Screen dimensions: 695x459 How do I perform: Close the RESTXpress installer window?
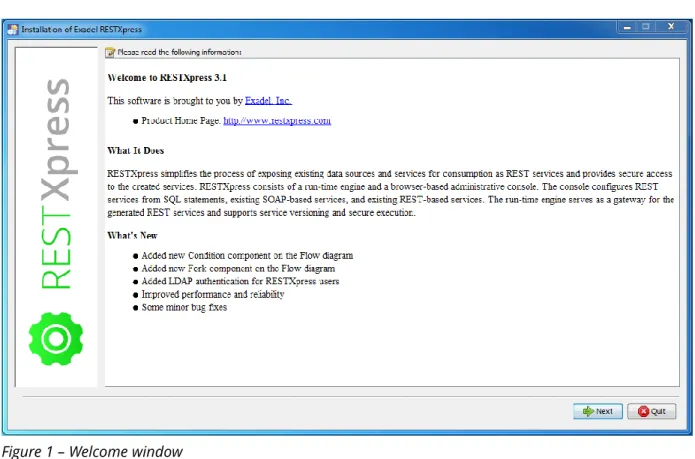[x=671, y=27]
